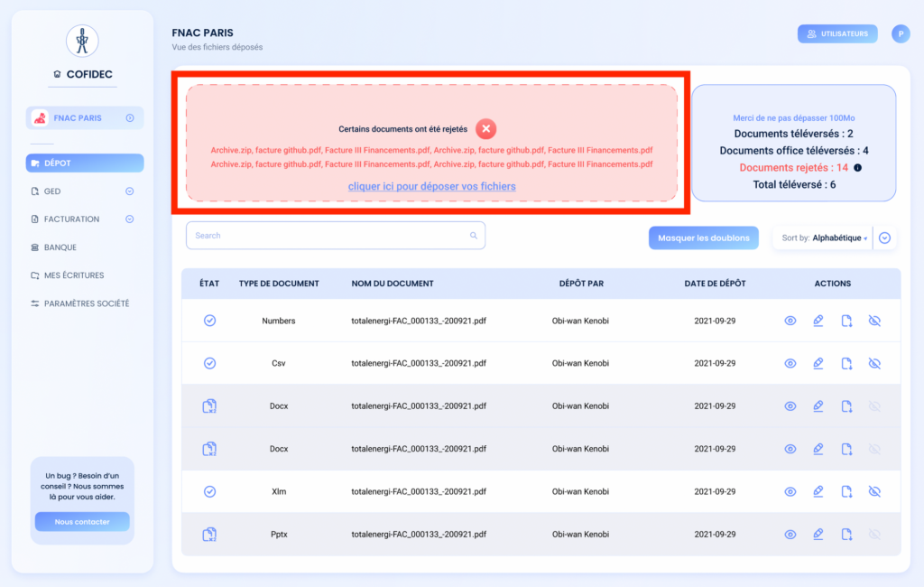This screenshot has height=587, width=924.
Task: Edit the second Docx row document
Action: pos(818,448)
